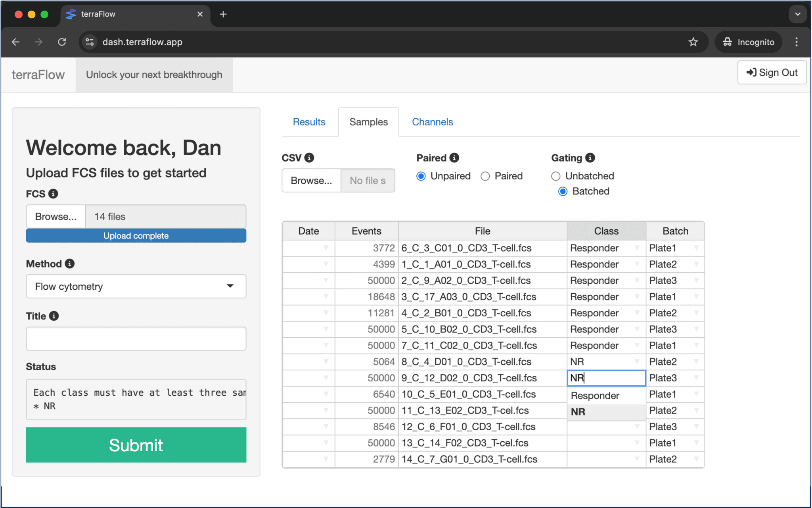Click the Paired info icon
812x508 pixels.
pyautogui.click(x=454, y=158)
